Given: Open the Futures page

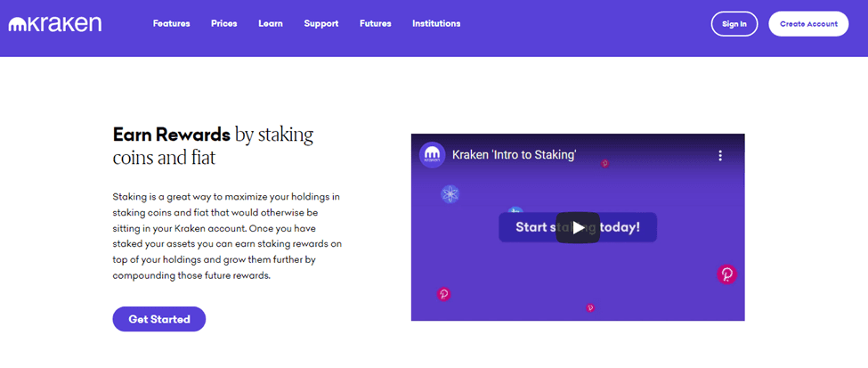Looking at the screenshot, I should click(376, 24).
